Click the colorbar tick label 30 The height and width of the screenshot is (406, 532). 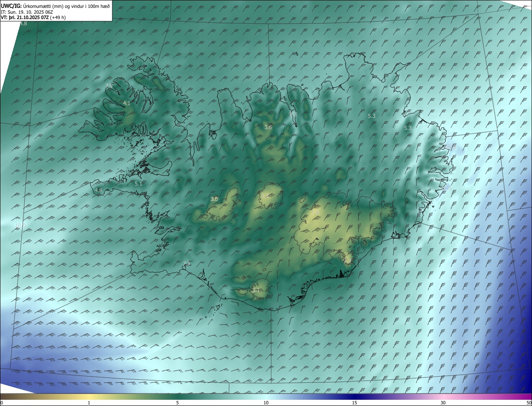(x=443, y=403)
